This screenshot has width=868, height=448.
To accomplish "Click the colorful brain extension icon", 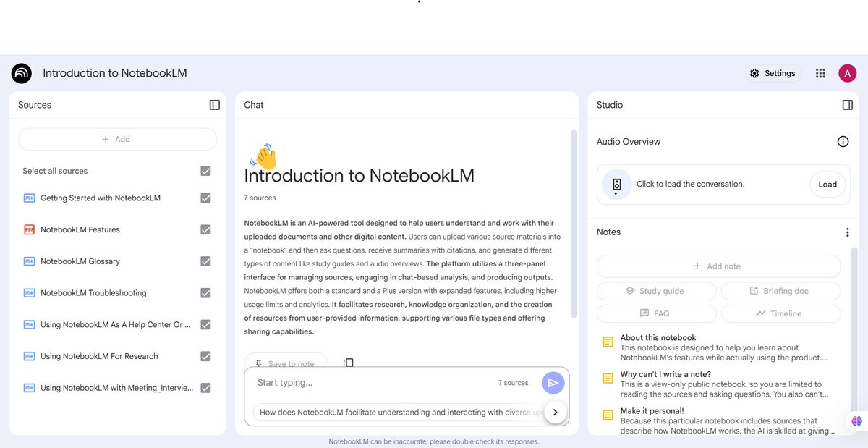I will [x=857, y=420].
